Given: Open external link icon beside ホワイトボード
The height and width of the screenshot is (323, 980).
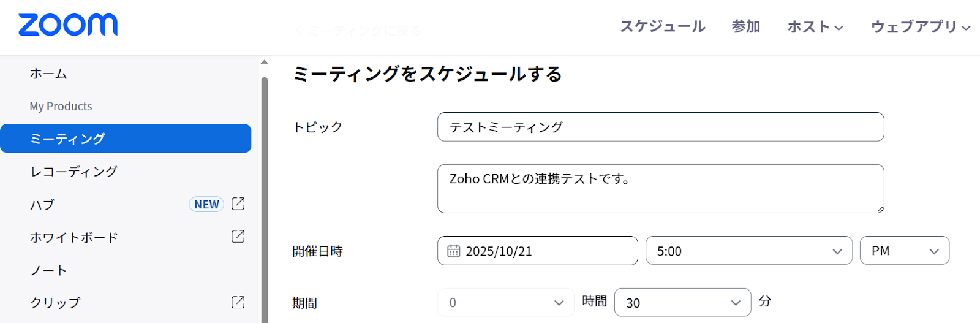Looking at the screenshot, I should click(x=238, y=237).
